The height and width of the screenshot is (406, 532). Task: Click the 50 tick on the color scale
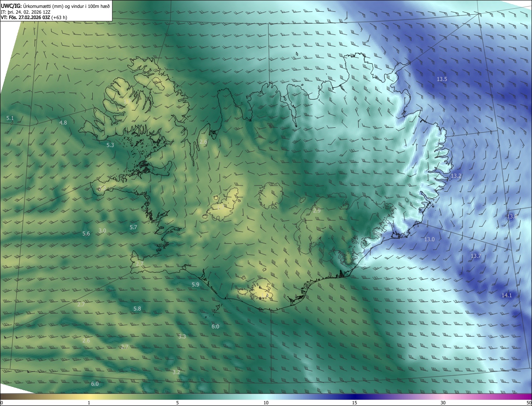tap(529, 403)
